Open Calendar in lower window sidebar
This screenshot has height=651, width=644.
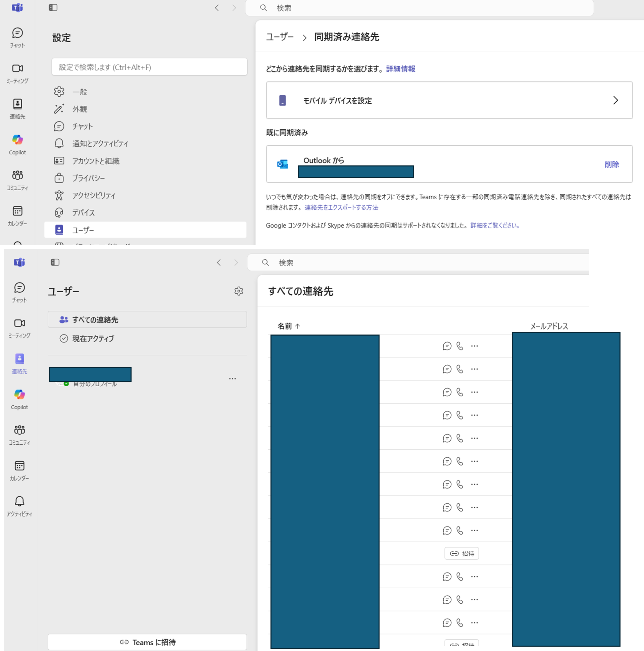(19, 471)
